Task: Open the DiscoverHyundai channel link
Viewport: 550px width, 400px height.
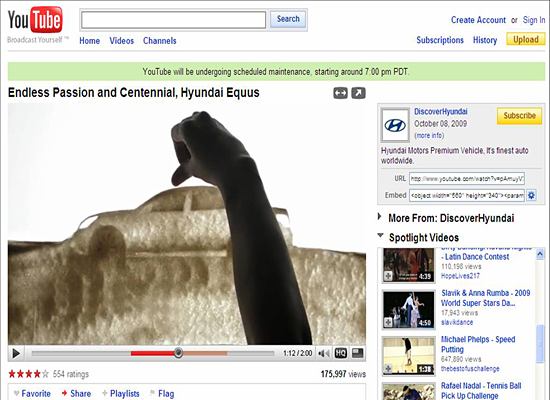Action: (441, 112)
